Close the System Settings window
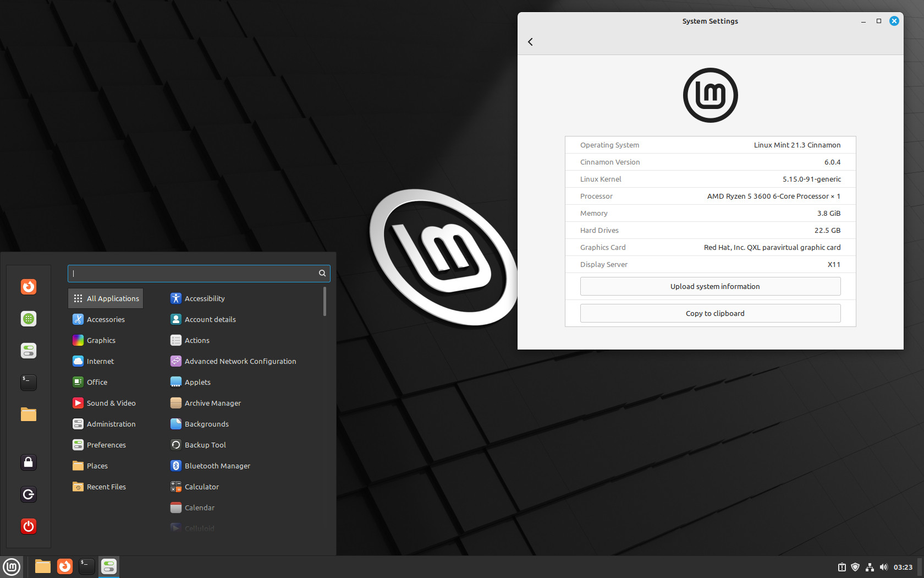The width and height of the screenshot is (924, 578). (894, 21)
